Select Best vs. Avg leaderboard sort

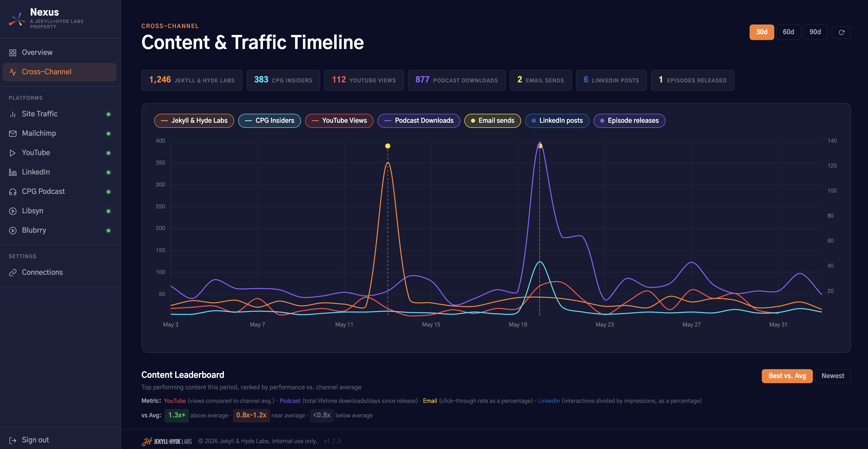pos(787,376)
